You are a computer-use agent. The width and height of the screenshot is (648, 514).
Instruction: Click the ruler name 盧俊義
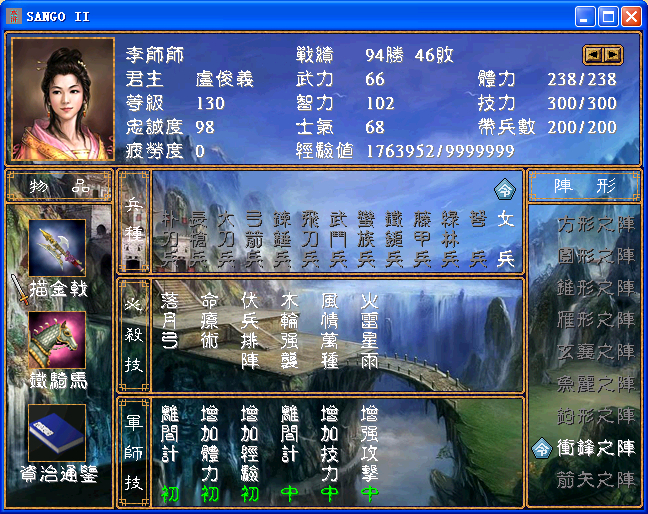(x=224, y=79)
